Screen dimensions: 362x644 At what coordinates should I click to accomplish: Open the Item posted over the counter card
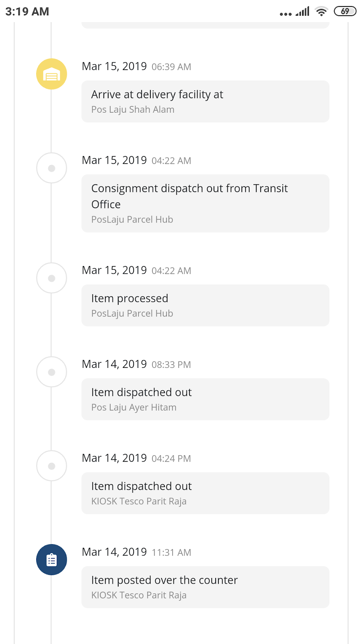(x=205, y=587)
